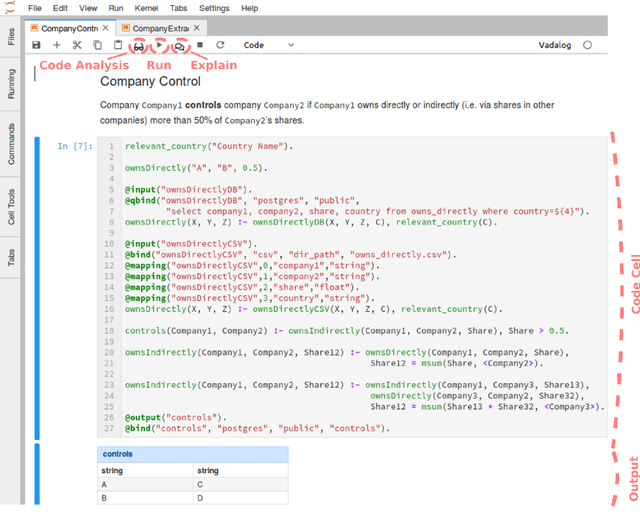Switch to the CompanyExtra notebook tab
Image resolution: width=640 pixels, height=526 pixels.
point(160,28)
